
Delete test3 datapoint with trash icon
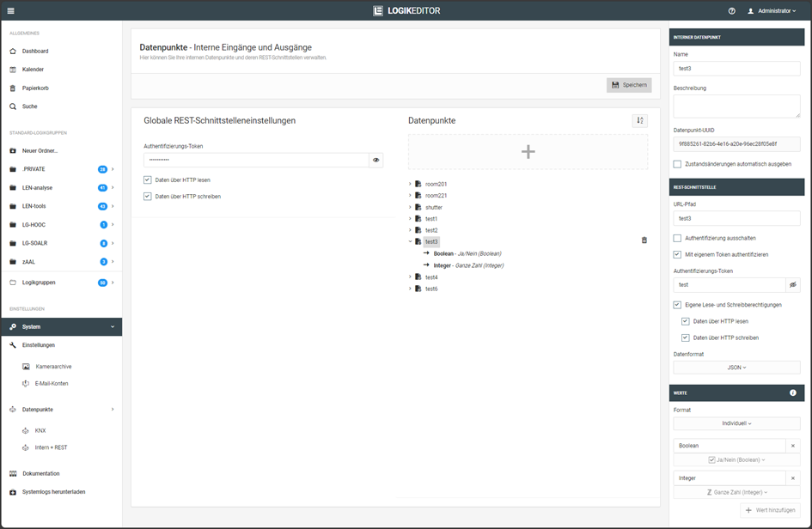click(644, 240)
